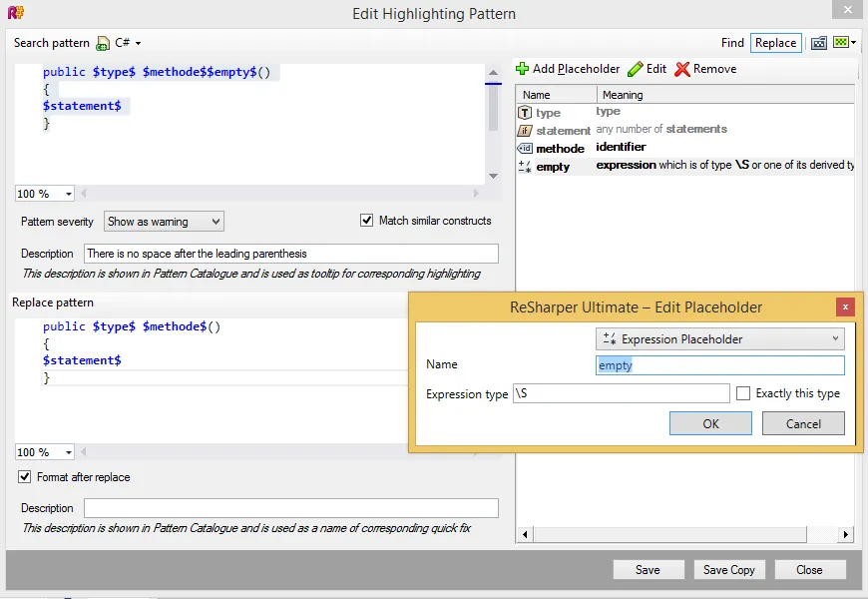Screen dimensions: 868x599
Task: Click the Expression type input field
Action: [x=622, y=393]
